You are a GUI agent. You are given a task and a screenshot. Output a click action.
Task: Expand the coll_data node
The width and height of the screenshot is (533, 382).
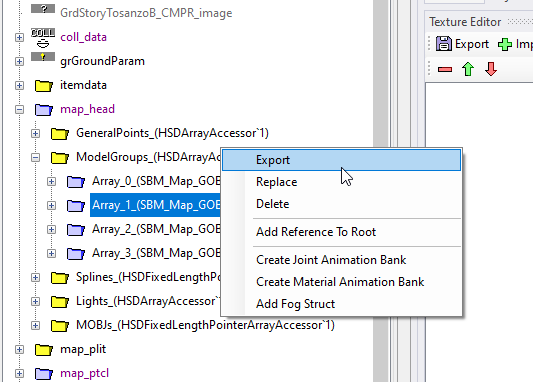(19, 37)
